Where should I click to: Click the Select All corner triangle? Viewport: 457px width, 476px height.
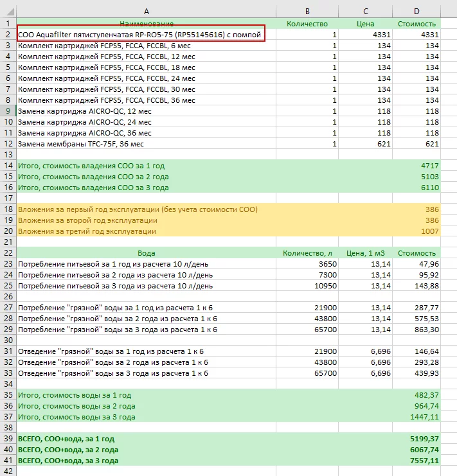coord(8,12)
